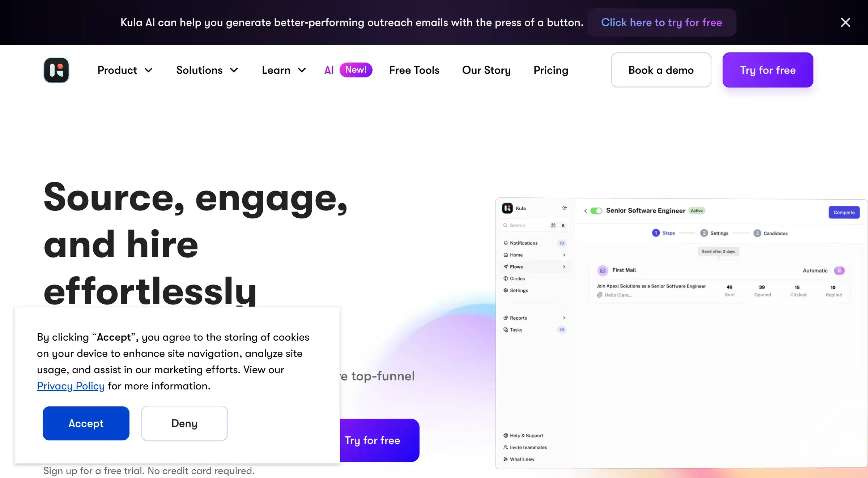Click the First Mail campaign row

click(x=721, y=281)
